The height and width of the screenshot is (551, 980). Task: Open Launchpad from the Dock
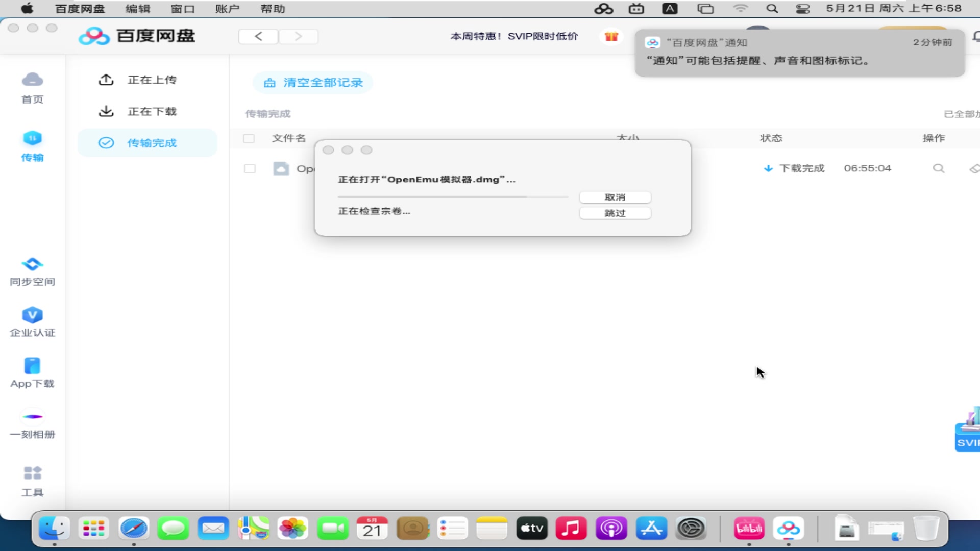pyautogui.click(x=94, y=529)
